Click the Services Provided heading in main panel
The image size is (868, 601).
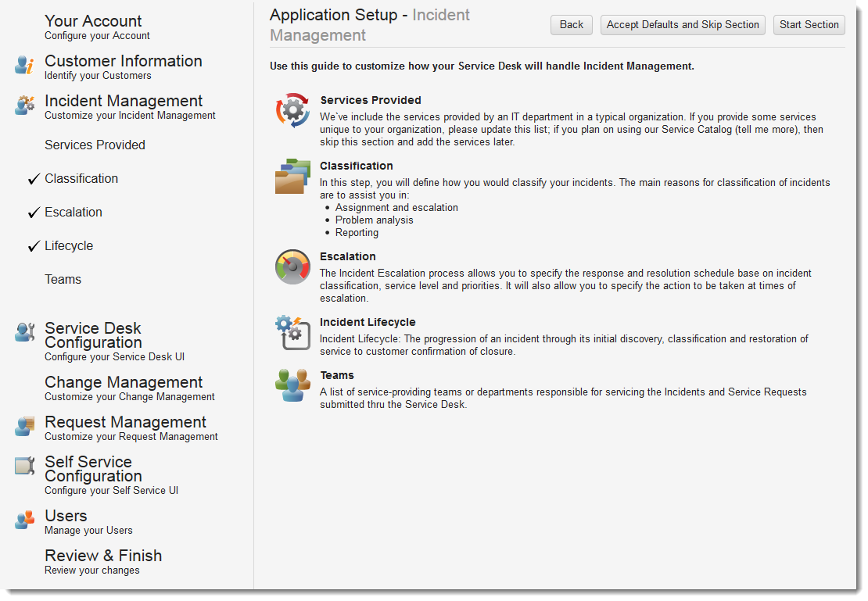tap(371, 100)
